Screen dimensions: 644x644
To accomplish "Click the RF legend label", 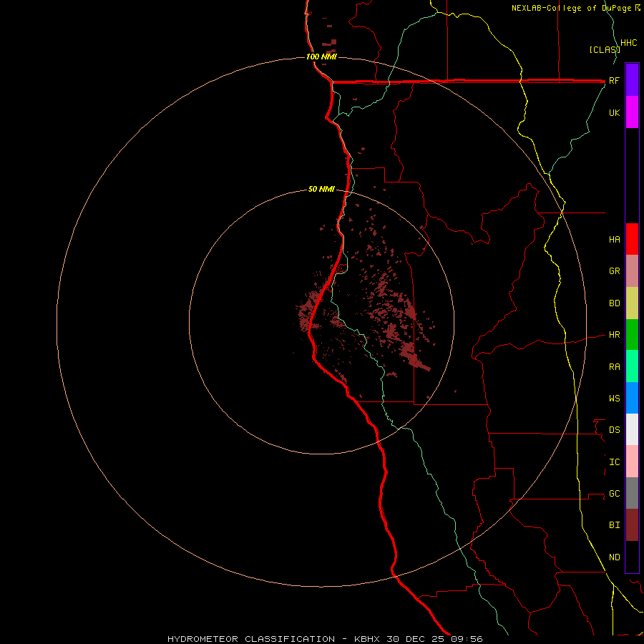I will (615, 80).
